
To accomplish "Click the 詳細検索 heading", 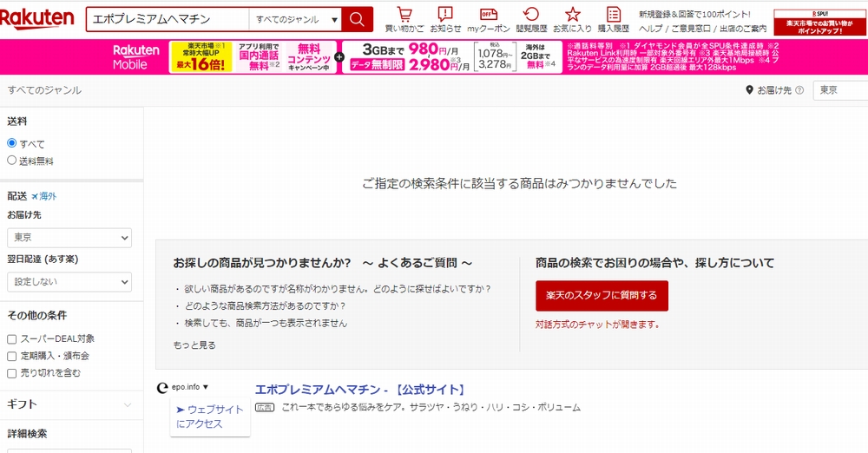I will point(27,434).
